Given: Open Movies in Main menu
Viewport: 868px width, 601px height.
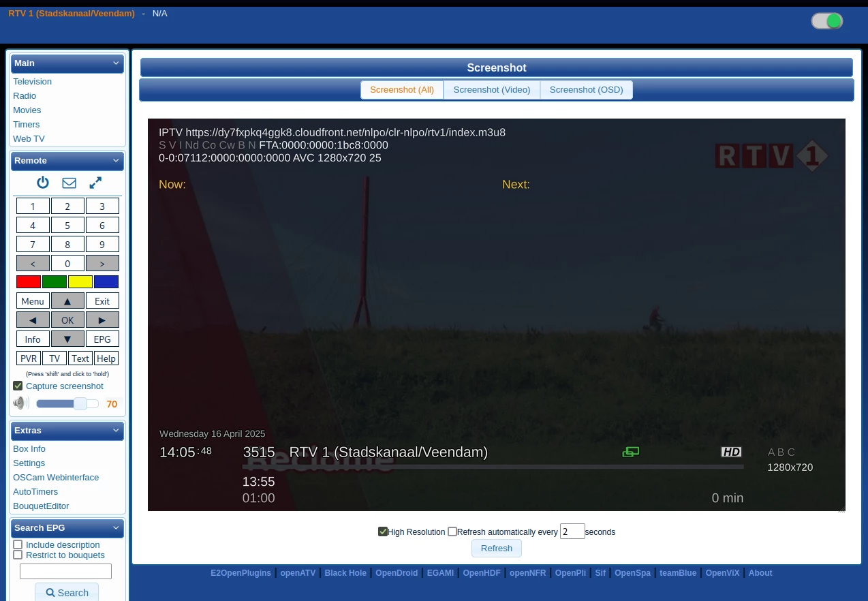Looking at the screenshot, I should tap(27, 110).
